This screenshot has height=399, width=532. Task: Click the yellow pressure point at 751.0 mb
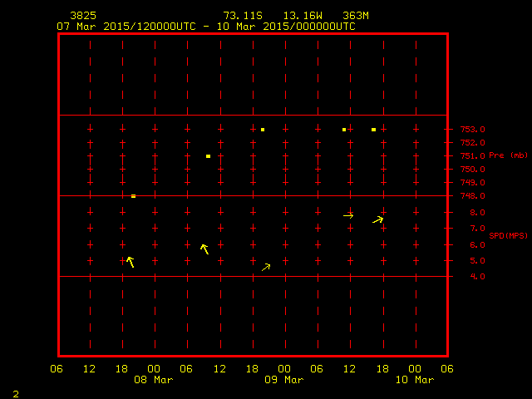pyautogui.click(x=208, y=156)
